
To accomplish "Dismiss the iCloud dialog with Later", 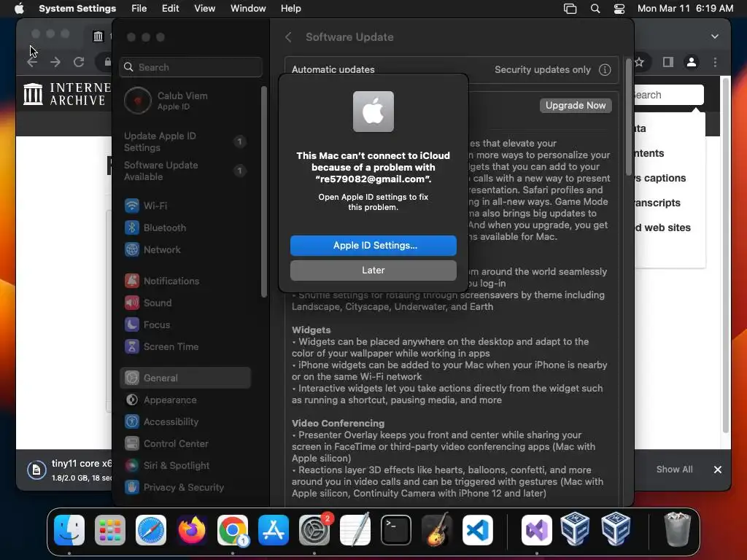I will click(373, 270).
